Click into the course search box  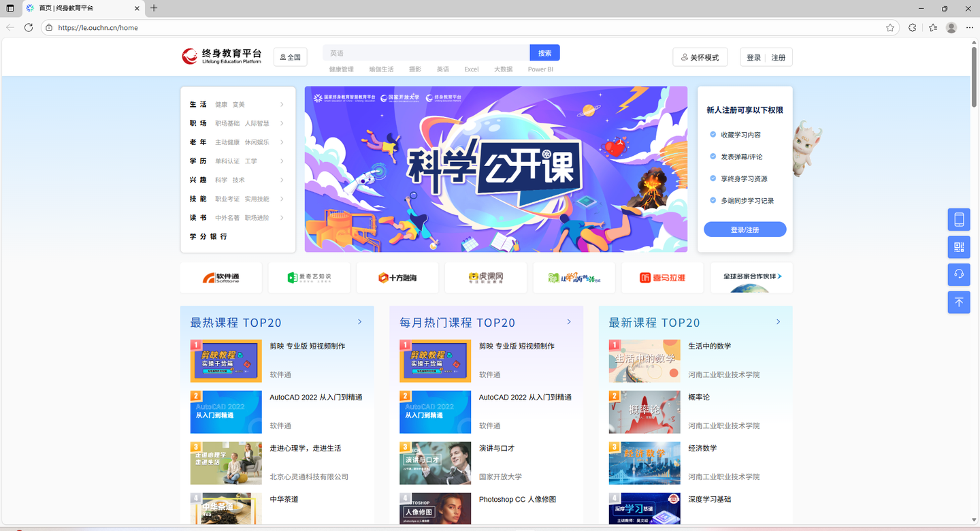pyautogui.click(x=427, y=53)
